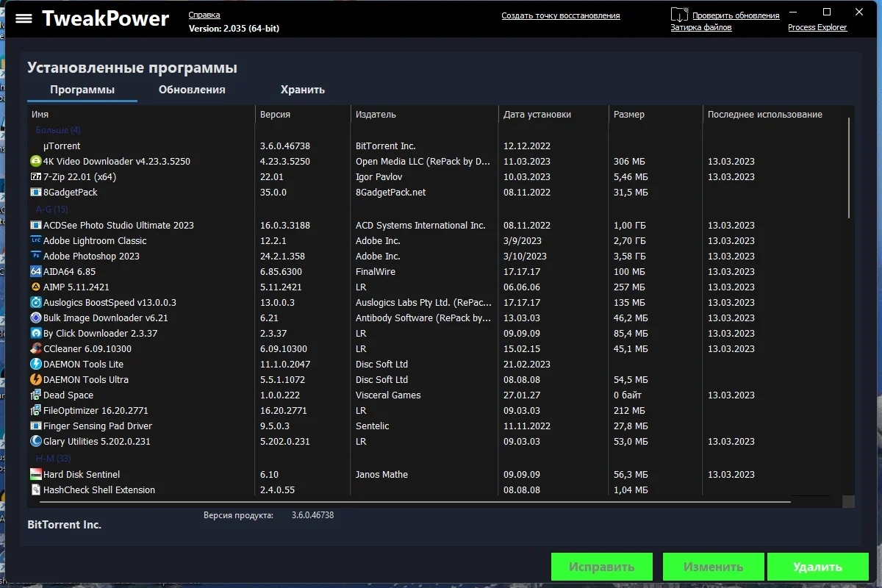882x588 pixels.
Task: Click the '306 МБ' size cell
Action: click(629, 161)
